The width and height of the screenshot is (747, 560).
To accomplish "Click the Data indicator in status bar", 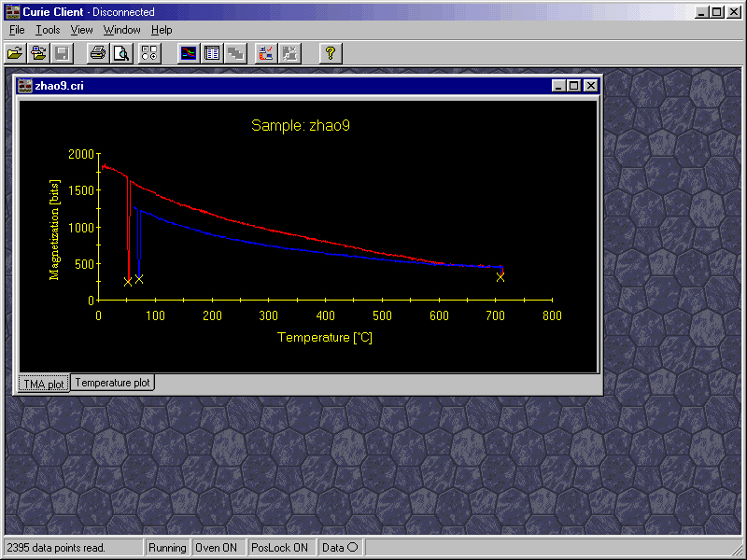I will click(339, 548).
